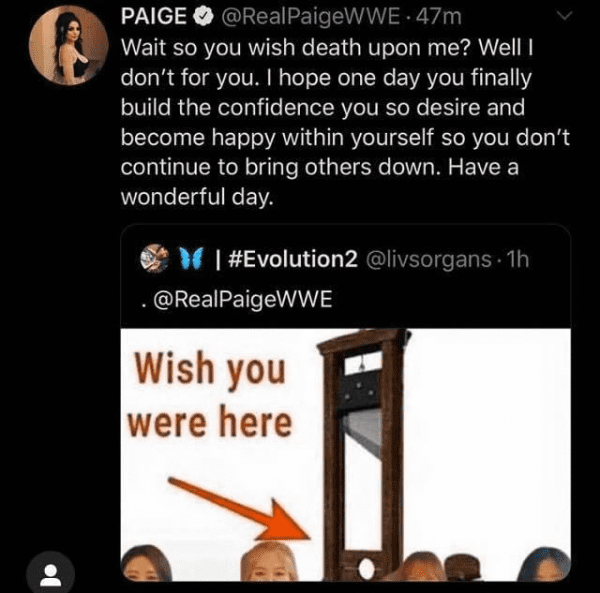Click the butterfly emoji in quoted name
Screen dimensions: 600x593
click(x=185, y=260)
